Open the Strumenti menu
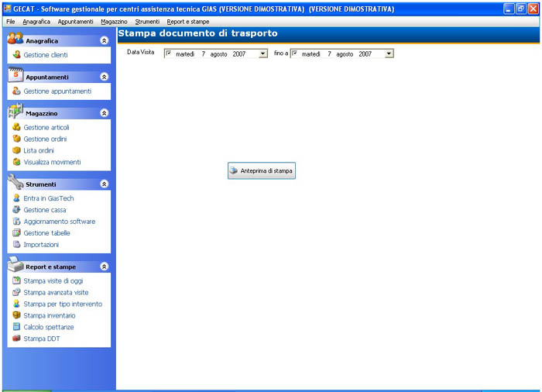The image size is (542, 392). point(147,22)
